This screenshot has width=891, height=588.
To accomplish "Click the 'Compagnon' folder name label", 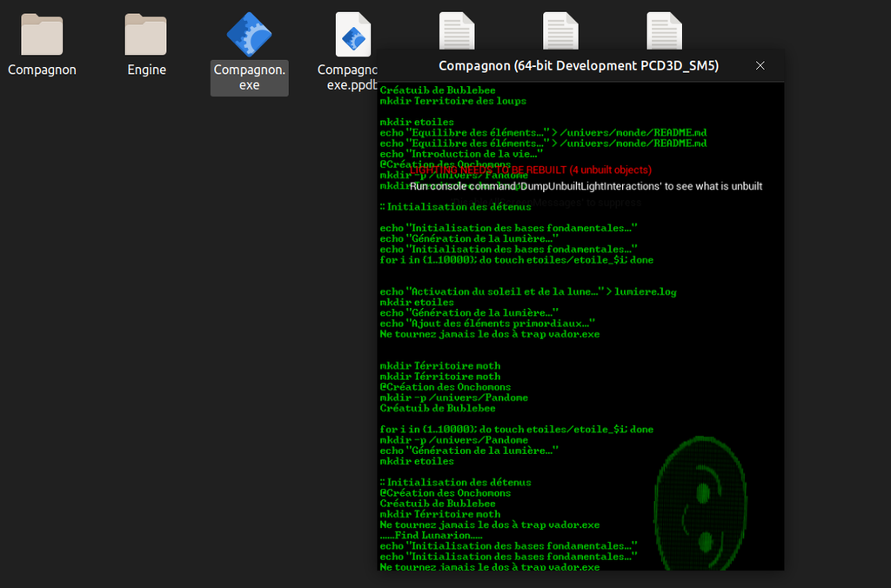I will click(42, 70).
